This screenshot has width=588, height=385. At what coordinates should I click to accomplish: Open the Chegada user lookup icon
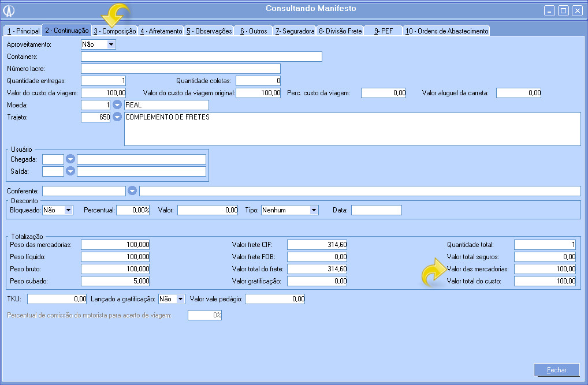click(x=70, y=159)
